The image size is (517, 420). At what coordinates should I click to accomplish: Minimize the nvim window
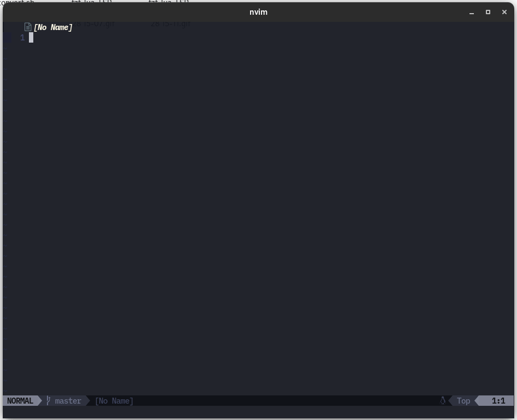point(472,12)
